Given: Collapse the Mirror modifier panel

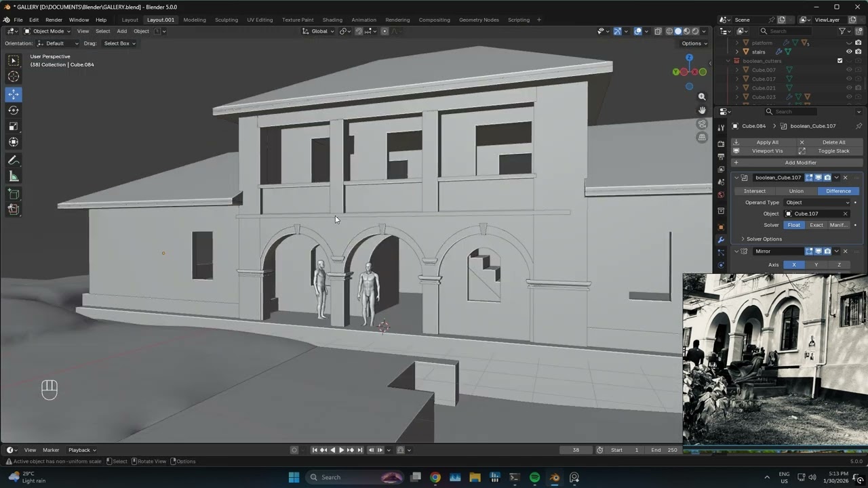Looking at the screenshot, I should click(x=736, y=251).
